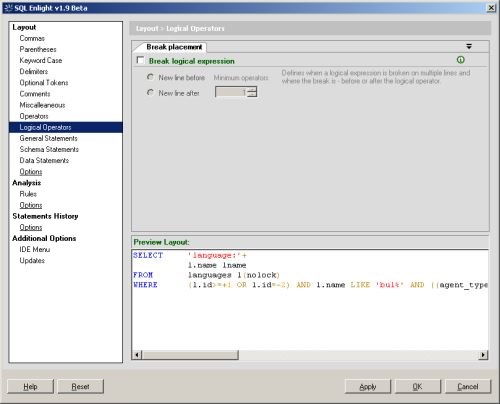
Task: Confirm with the OK button
Action: coord(418,386)
